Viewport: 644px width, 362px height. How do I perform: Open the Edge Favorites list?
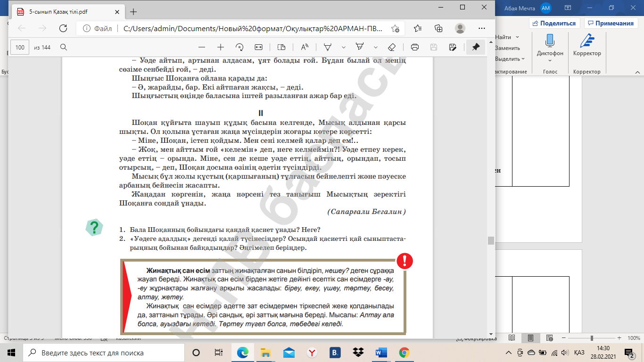click(418, 28)
